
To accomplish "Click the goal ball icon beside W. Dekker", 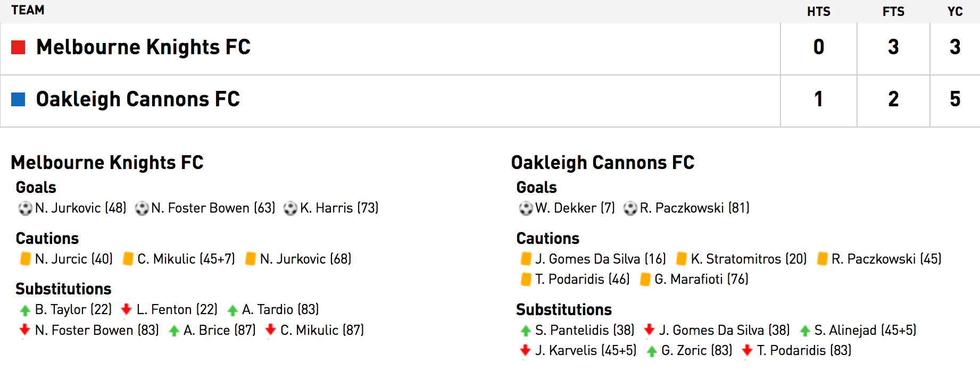I will coord(526,208).
